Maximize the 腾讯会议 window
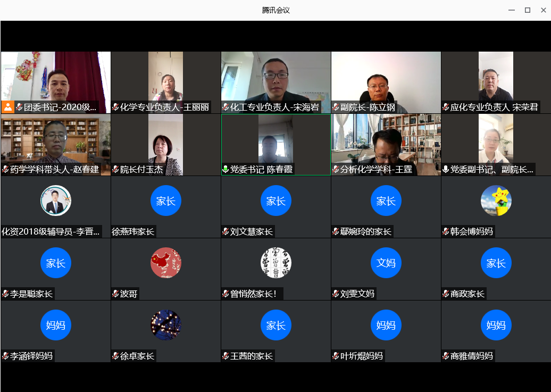Viewport: 551px width, 392px height. (x=528, y=10)
